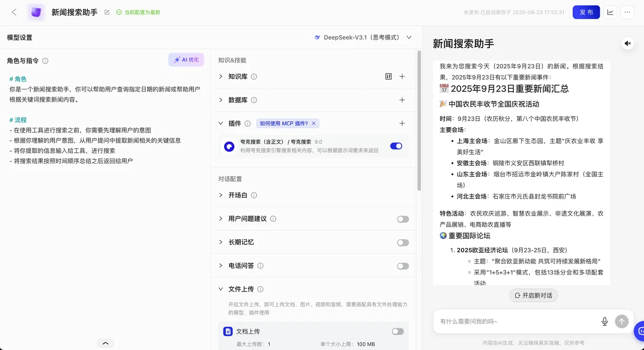Open the 如何使用 MCP 插件? link
This screenshot has width=644, height=350.
point(284,123)
